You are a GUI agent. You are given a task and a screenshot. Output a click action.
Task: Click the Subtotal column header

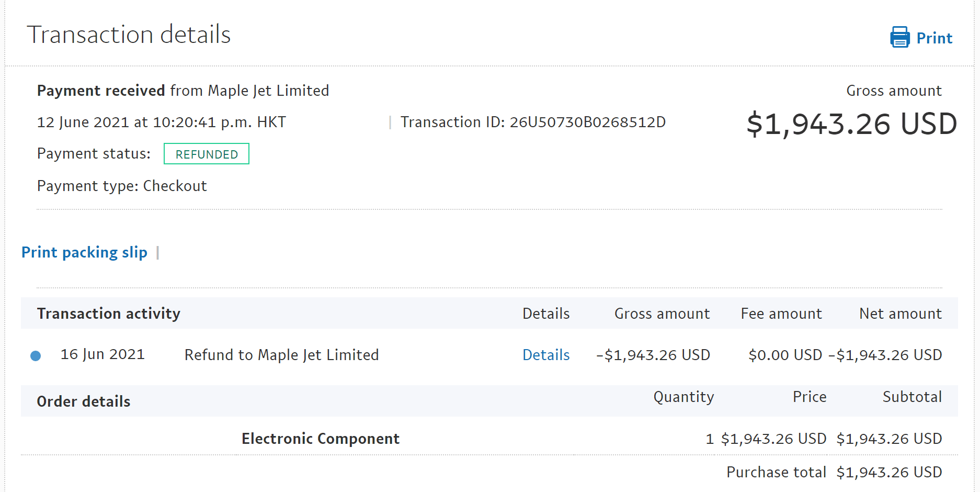[912, 397]
